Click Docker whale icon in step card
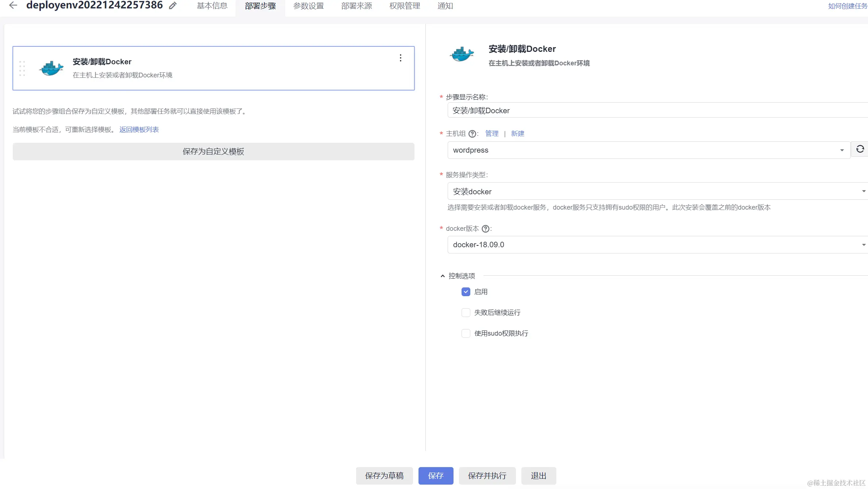The image size is (868, 489). pos(51,68)
